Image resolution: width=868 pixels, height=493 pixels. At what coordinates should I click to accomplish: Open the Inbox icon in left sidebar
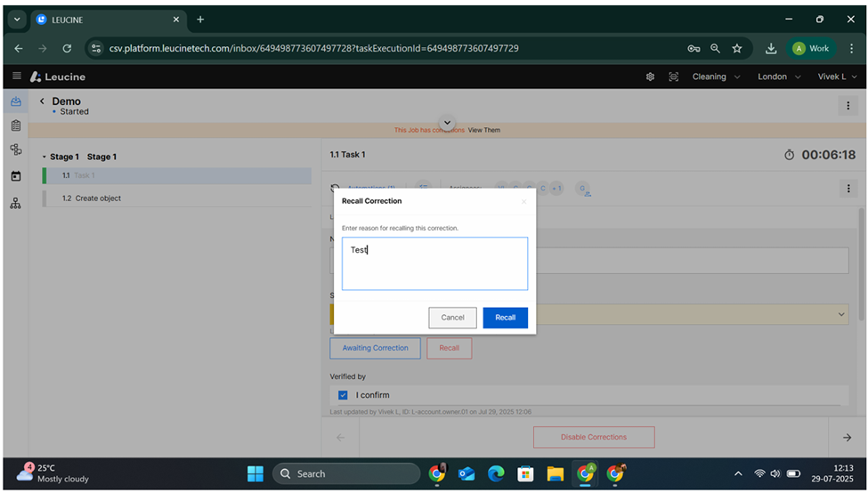[x=16, y=101]
